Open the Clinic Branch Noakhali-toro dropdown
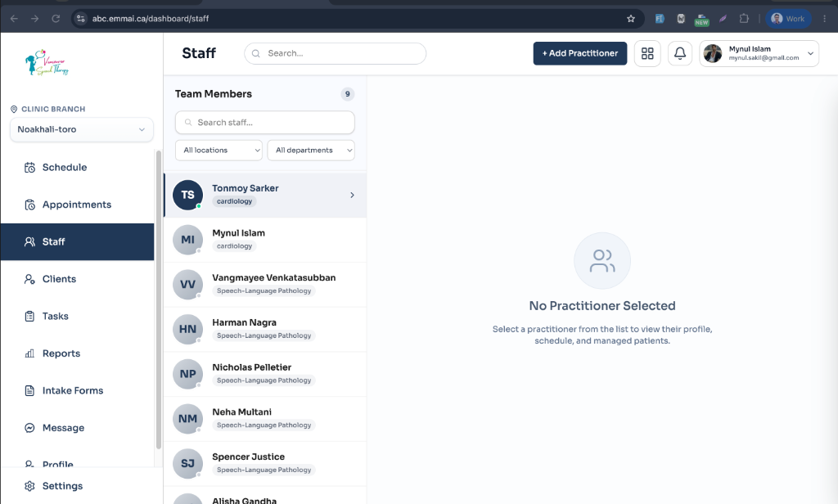 click(x=82, y=129)
